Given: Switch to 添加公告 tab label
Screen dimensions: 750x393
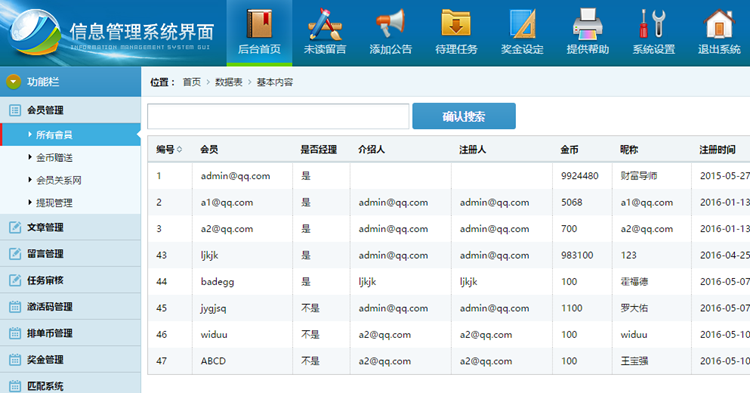Looking at the screenshot, I should pyautogui.click(x=390, y=49).
